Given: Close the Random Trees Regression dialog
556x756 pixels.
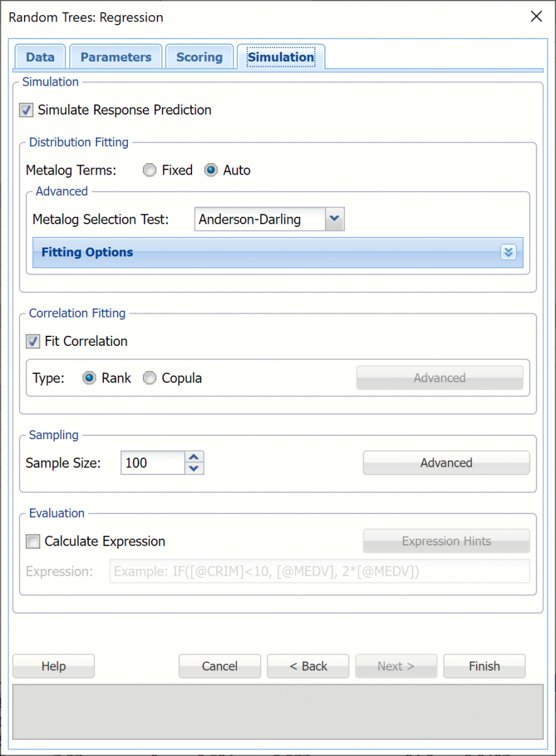Looking at the screenshot, I should [x=536, y=17].
